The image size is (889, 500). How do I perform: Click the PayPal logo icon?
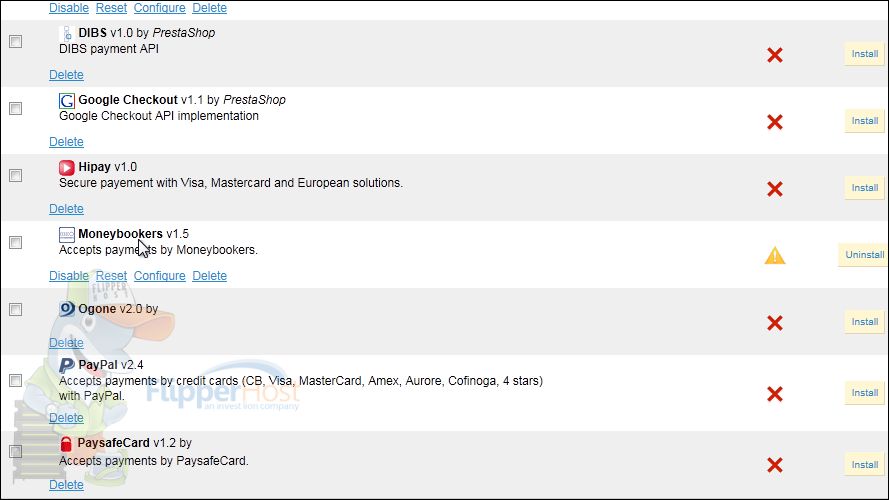67,365
